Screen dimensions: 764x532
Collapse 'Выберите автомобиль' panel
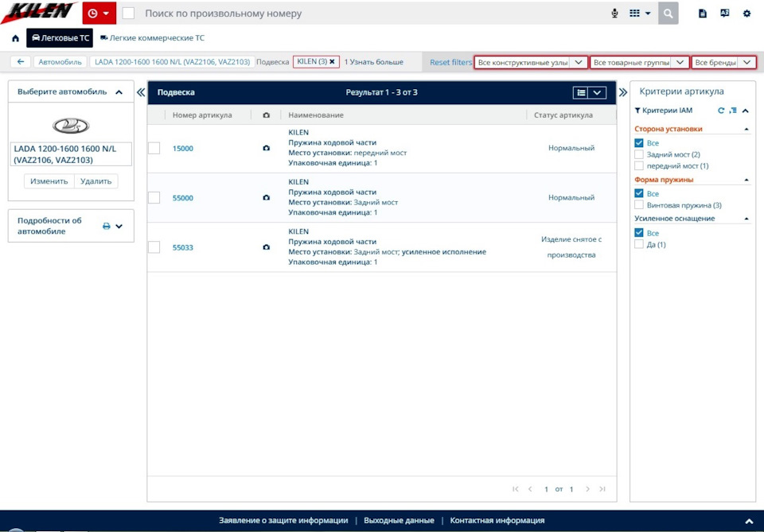pyautogui.click(x=119, y=92)
